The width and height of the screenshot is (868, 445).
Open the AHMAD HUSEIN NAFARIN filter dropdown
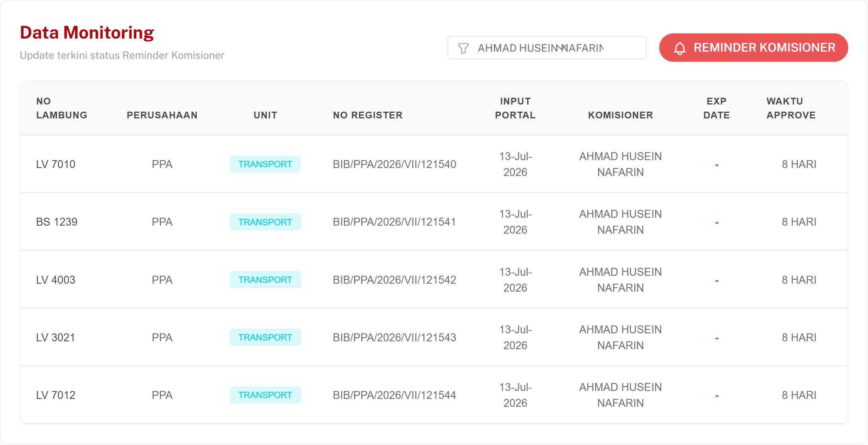pyautogui.click(x=547, y=48)
